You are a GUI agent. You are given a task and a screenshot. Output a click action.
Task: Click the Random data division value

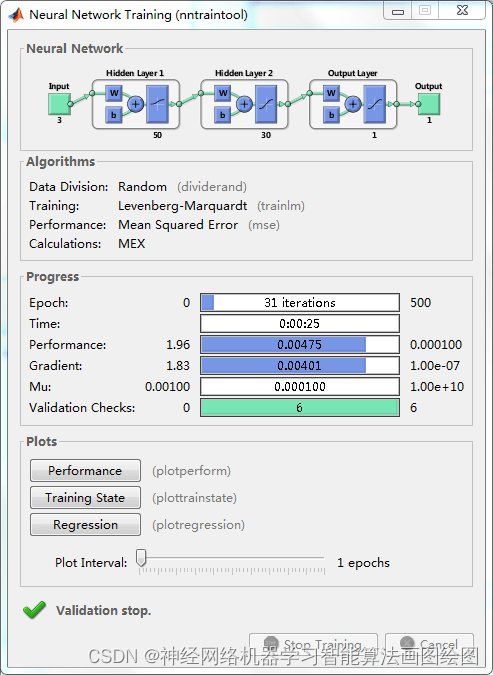[x=143, y=187]
